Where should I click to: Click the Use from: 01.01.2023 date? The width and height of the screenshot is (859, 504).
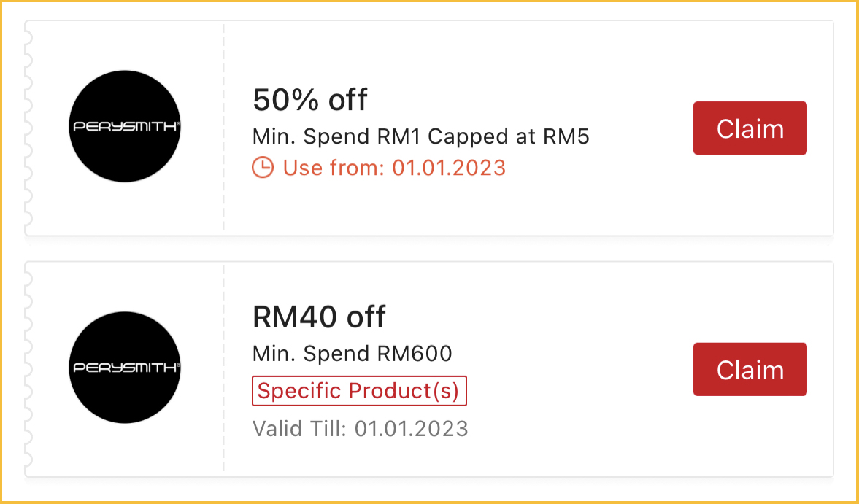click(394, 168)
